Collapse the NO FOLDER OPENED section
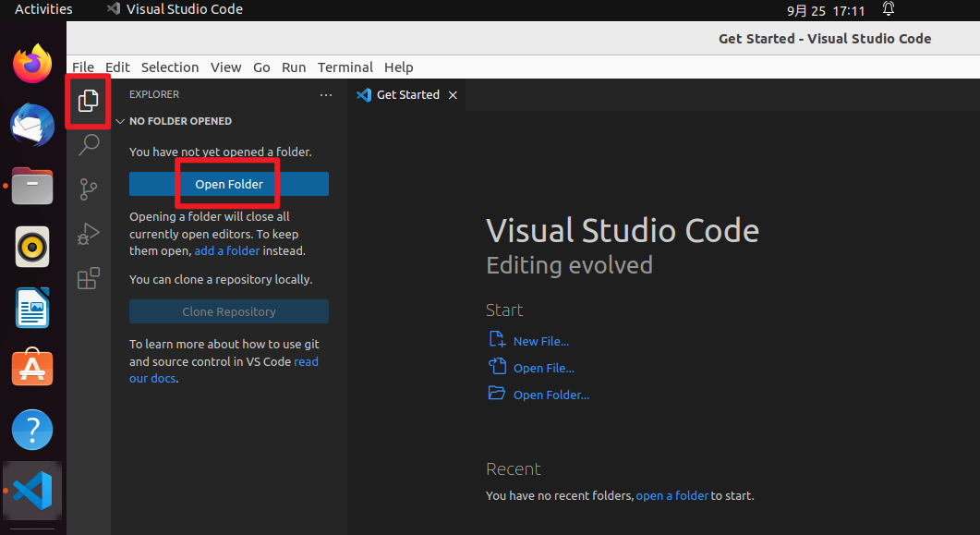Image resolution: width=980 pixels, height=535 pixels. click(x=121, y=120)
